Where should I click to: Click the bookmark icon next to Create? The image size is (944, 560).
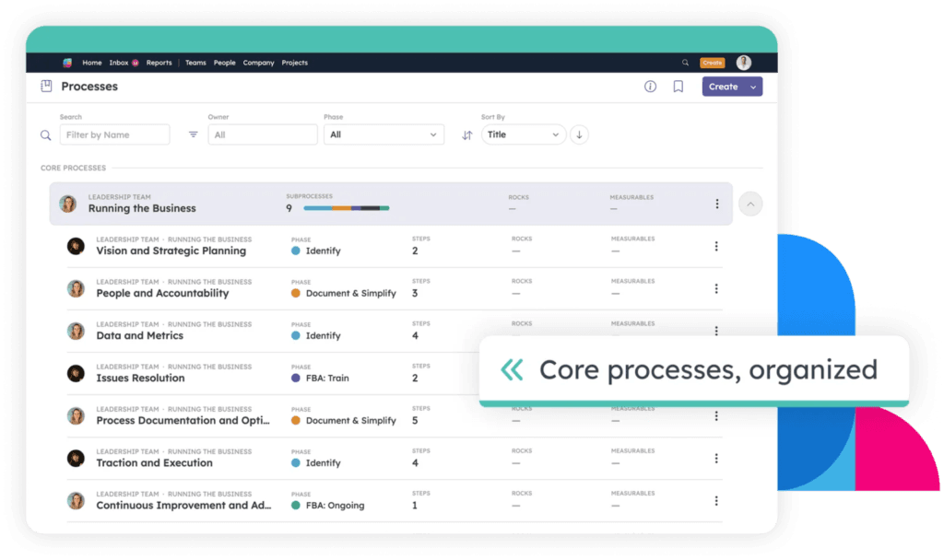click(x=678, y=86)
